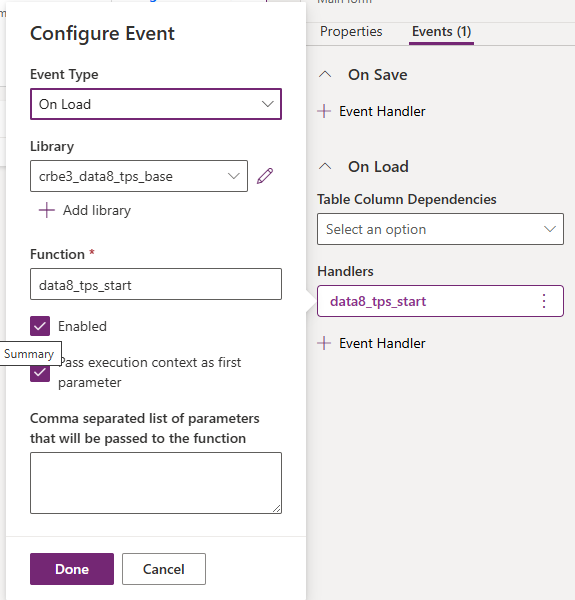Click the plus icon next to Add library
The height and width of the screenshot is (600, 575).
(47, 210)
